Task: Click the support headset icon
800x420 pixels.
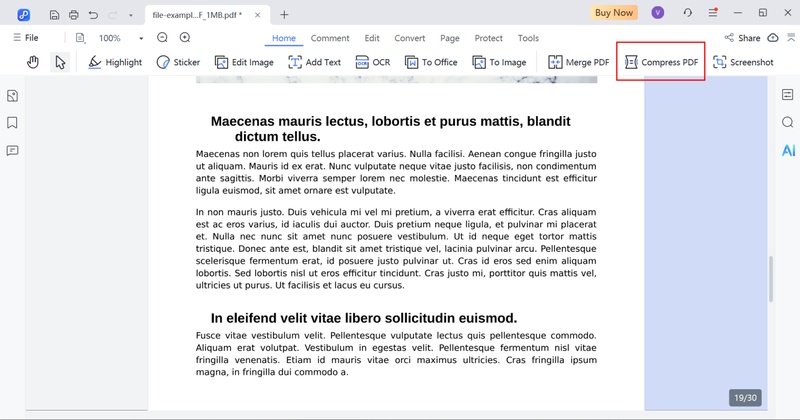Action: pyautogui.click(x=687, y=13)
